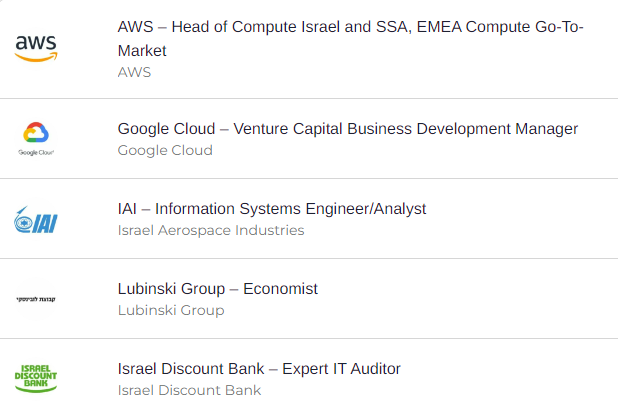The width and height of the screenshot is (618, 415).
Task: Open Israel Discount Bank Expert IT Auditor
Action: coord(259,369)
